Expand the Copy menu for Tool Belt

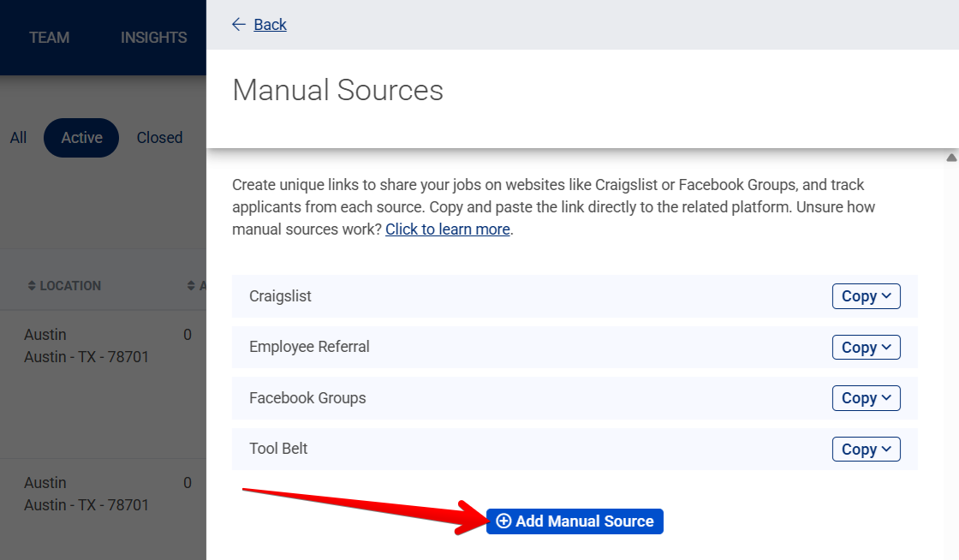click(888, 449)
